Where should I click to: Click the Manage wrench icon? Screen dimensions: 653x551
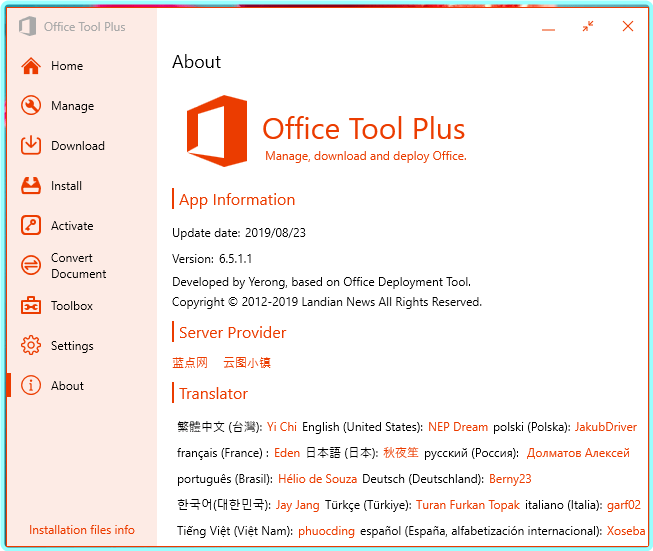[x=31, y=106]
